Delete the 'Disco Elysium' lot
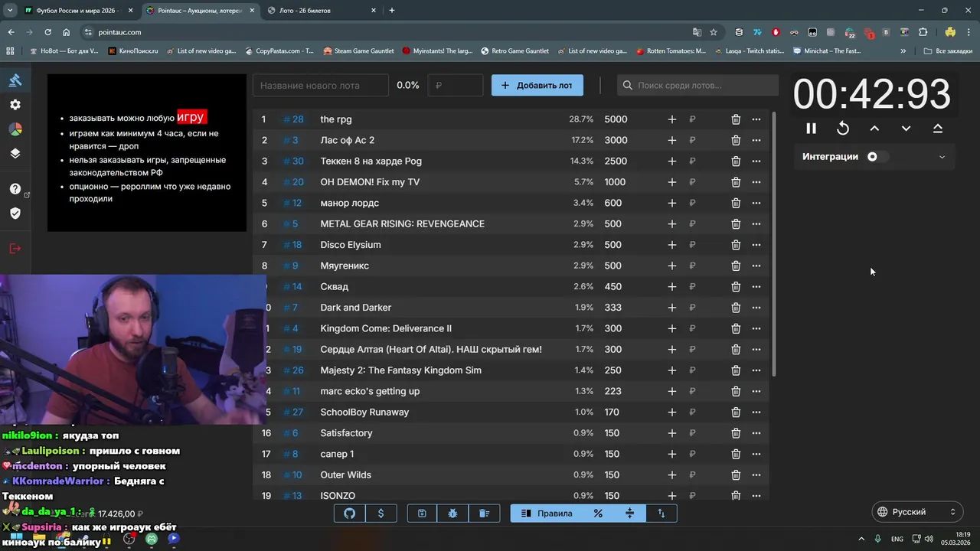 (x=736, y=245)
